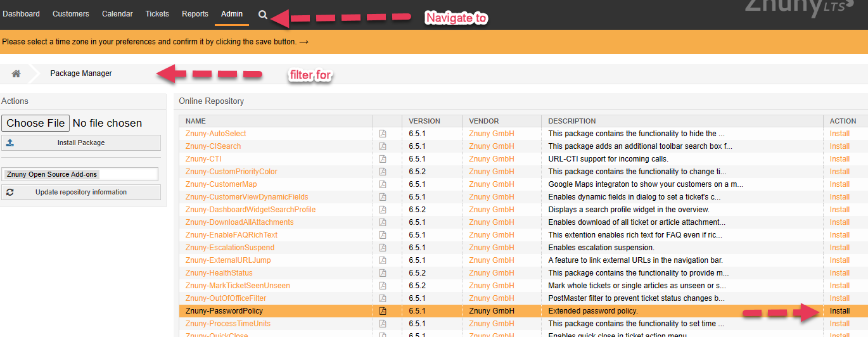Click Update repository information button
Viewport: 868px width, 337px height.
(81, 192)
